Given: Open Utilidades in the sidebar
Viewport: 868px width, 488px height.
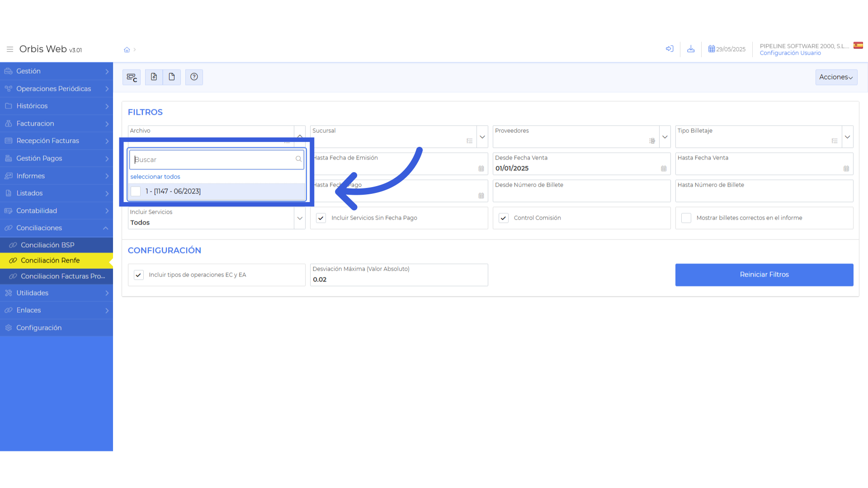Looking at the screenshot, I should (57, 293).
